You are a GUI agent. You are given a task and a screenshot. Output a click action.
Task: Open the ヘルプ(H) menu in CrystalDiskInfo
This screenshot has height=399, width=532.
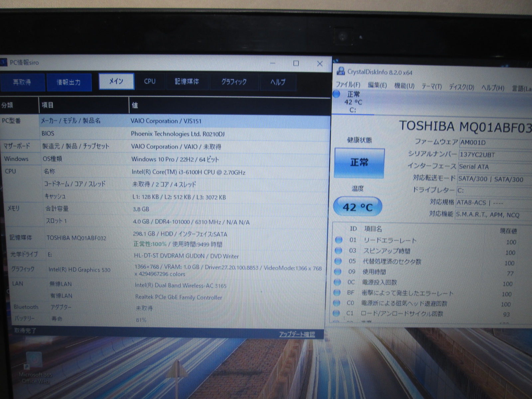[x=493, y=88]
